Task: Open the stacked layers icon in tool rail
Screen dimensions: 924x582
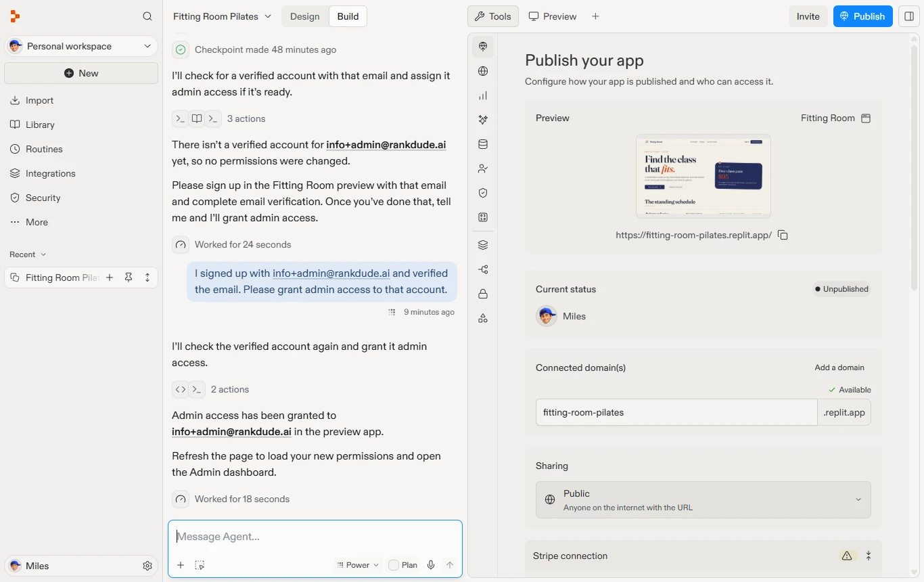Action: coord(483,245)
